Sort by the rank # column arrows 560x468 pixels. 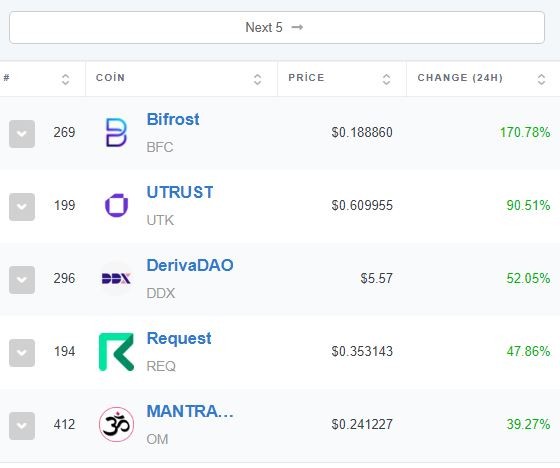click(65, 79)
